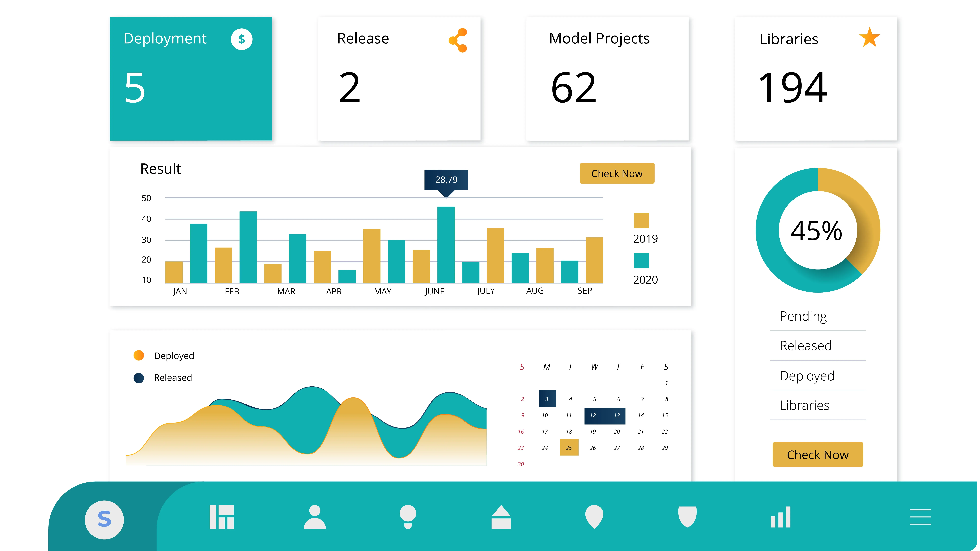Click the navy Released legend dot

point(139,378)
